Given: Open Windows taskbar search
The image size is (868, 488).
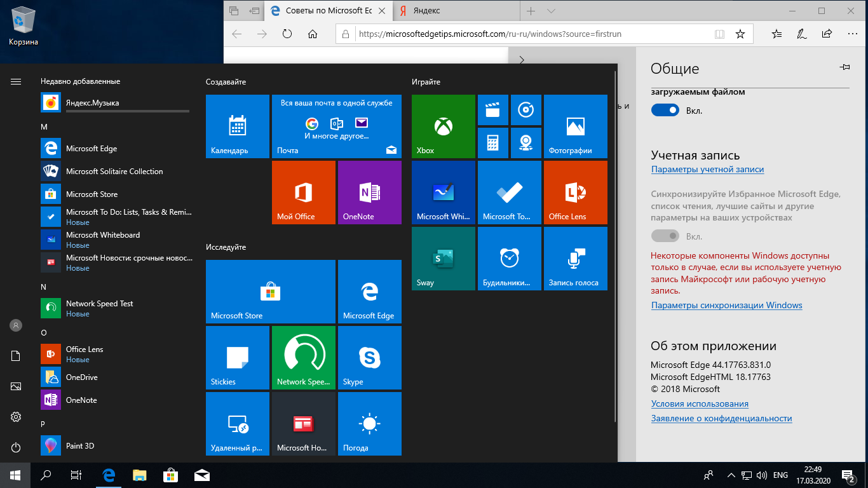Looking at the screenshot, I should [46, 475].
